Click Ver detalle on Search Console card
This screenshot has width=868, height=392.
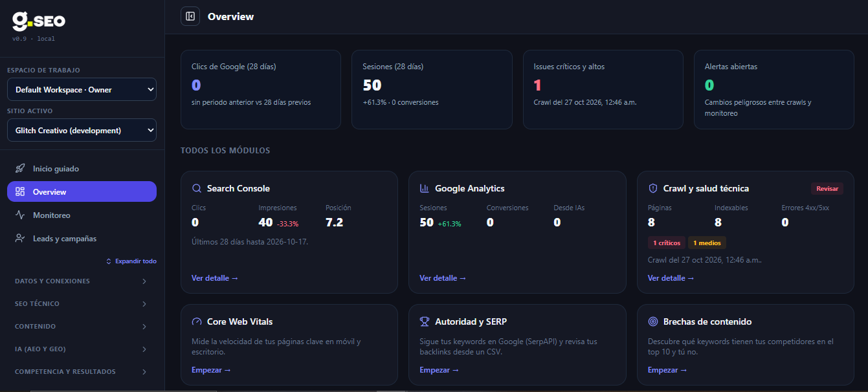tap(215, 278)
